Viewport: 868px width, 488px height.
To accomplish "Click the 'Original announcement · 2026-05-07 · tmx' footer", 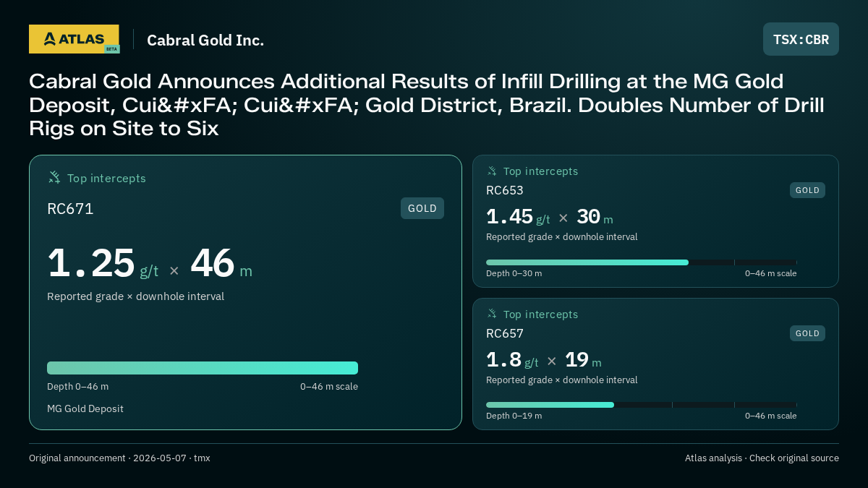I will 119,458.
